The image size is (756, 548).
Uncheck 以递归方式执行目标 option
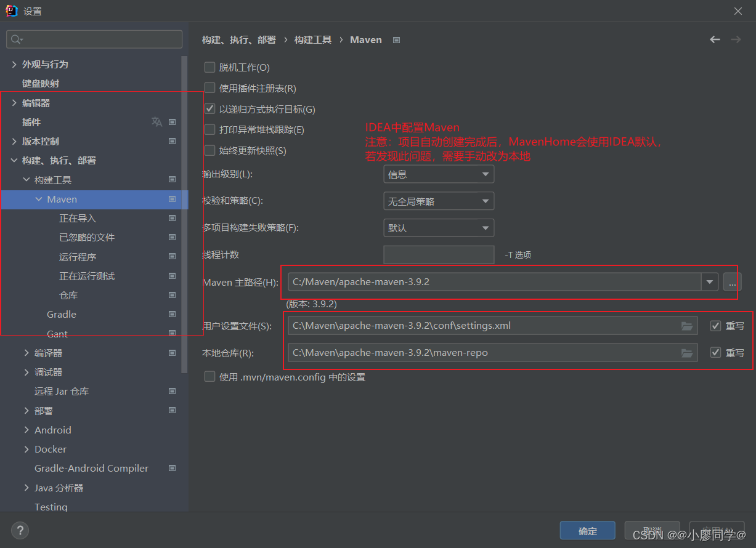click(209, 108)
